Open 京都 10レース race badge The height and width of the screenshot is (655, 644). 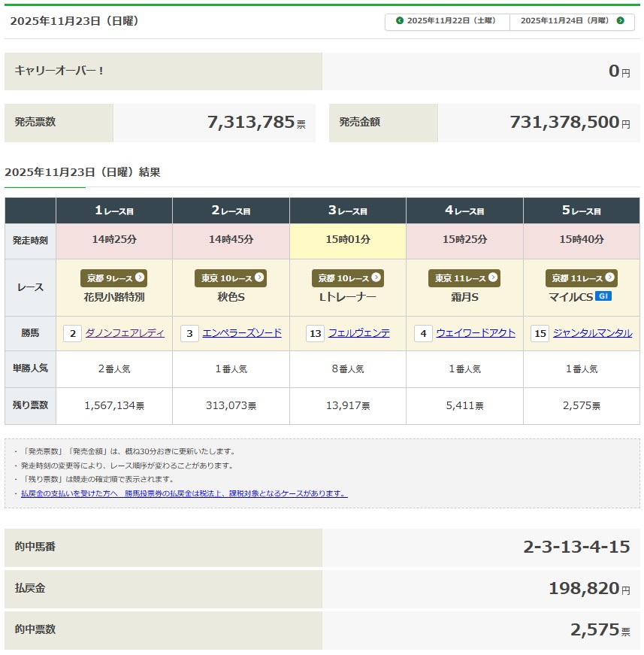coord(347,278)
